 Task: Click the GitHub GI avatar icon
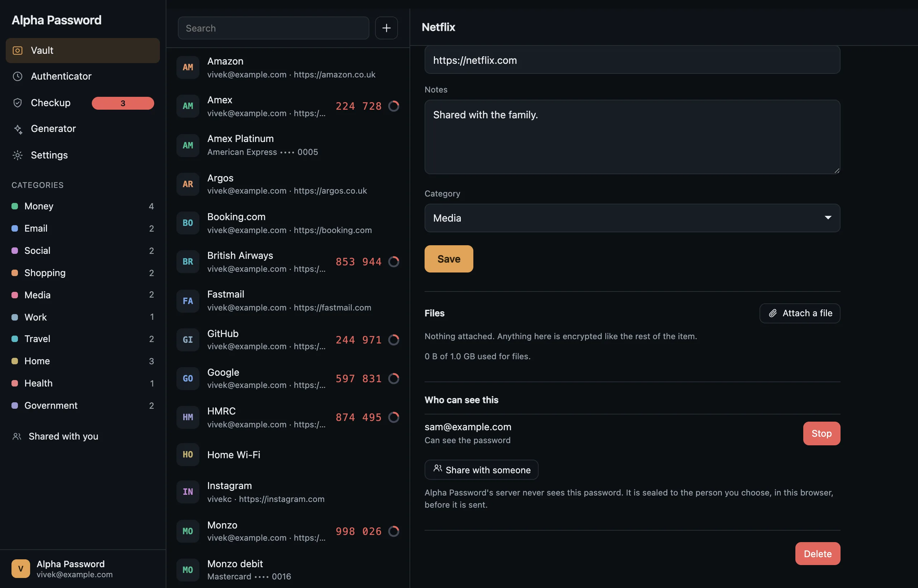(188, 340)
